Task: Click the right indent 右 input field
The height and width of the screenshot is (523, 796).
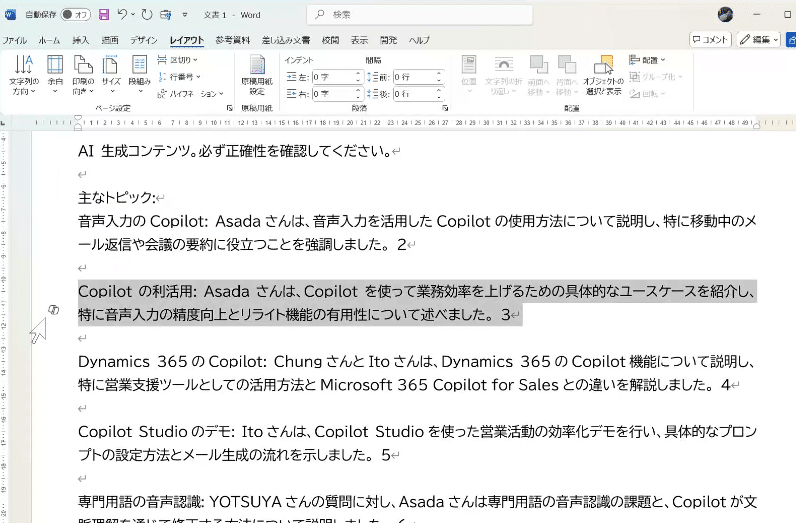Action: 333,94
